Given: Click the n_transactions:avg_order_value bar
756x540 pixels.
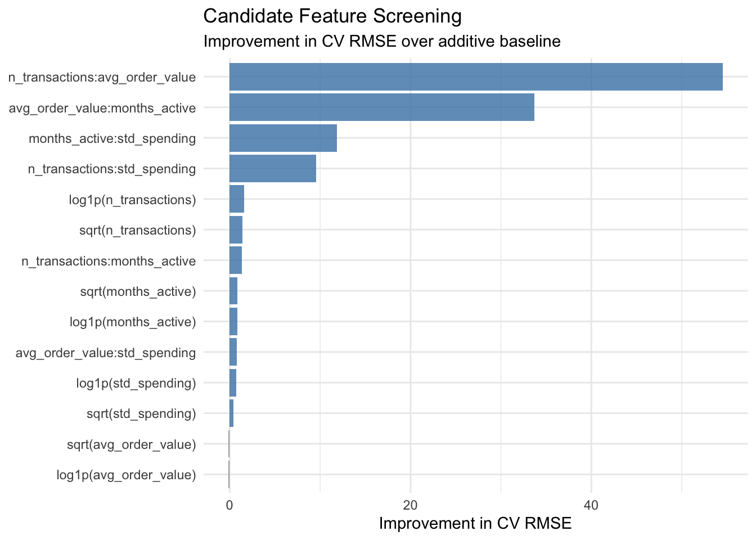Looking at the screenshot, I should (x=475, y=77).
